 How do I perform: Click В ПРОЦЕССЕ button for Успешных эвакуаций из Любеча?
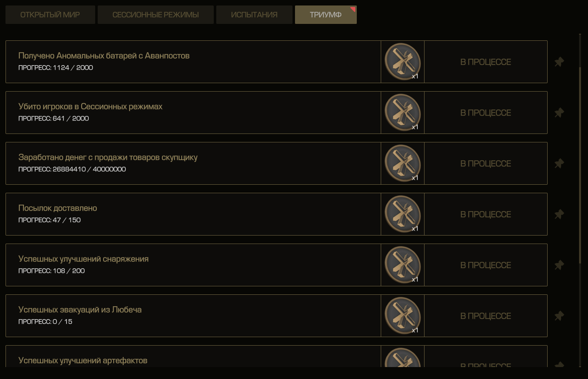tap(486, 316)
